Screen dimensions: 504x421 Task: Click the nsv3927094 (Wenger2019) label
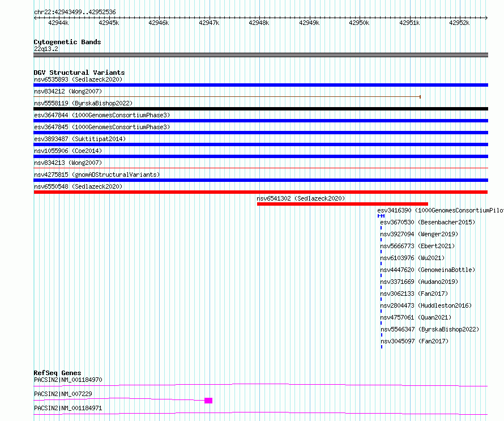pyautogui.click(x=419, y=234)
